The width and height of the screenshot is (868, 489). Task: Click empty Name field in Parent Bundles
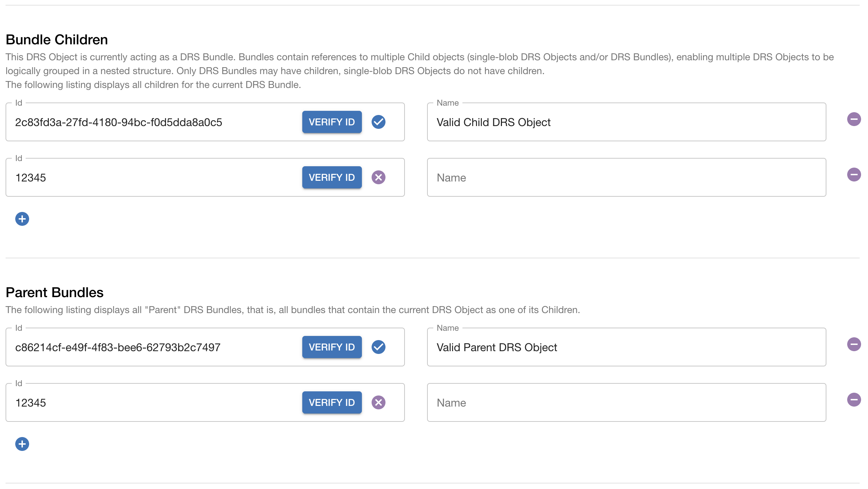click(x=626, y=403)
